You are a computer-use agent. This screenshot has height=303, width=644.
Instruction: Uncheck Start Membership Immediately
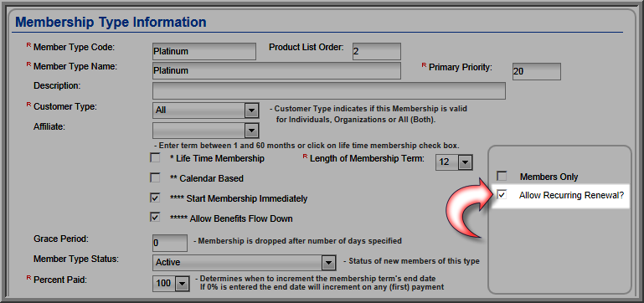coord(155,198)
